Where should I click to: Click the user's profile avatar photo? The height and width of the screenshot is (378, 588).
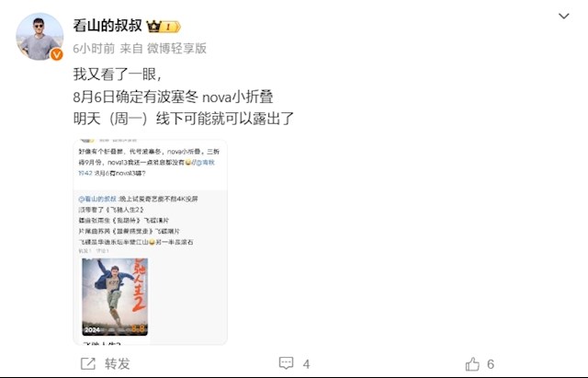[40, 37]
